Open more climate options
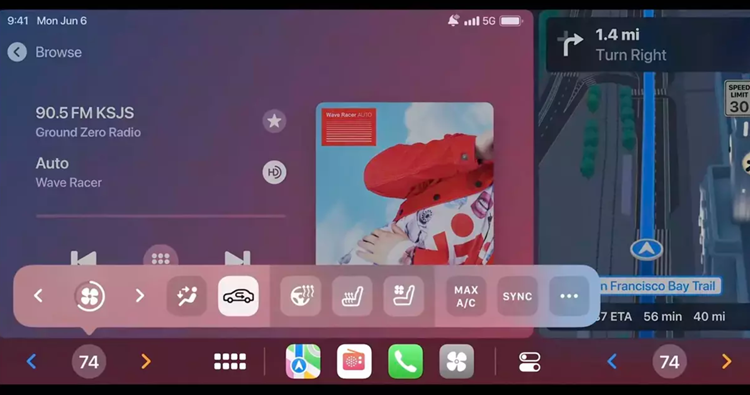750x395 pixels. [569, 296]
